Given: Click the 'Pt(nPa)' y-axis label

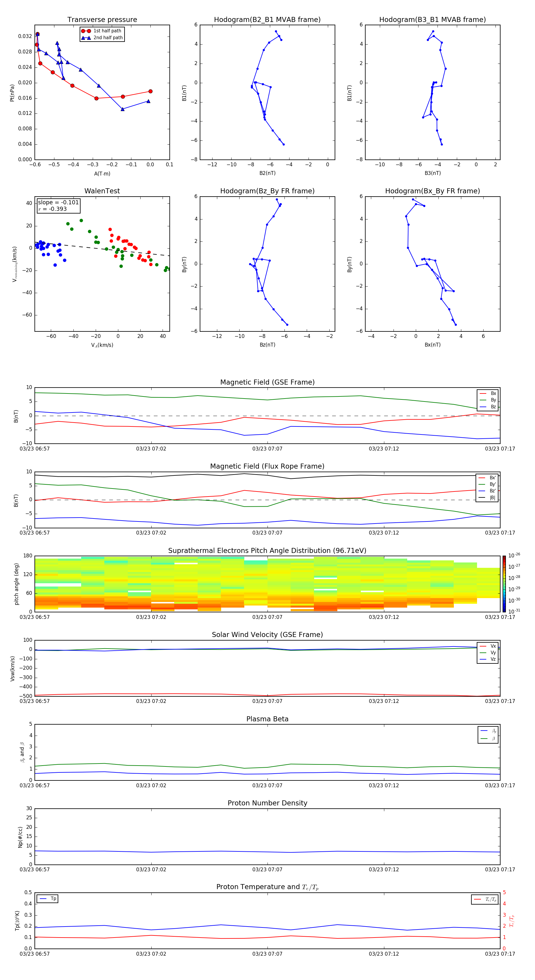Looking at the screenshot, I should [12, 92].
